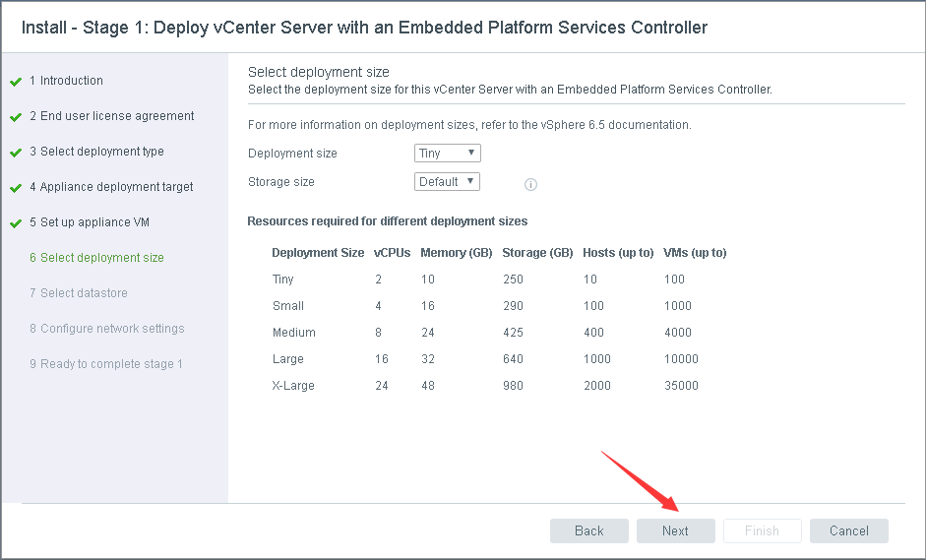
Task: Click the vSphere 6.5 documentation sentence
Action: (469, 125)
